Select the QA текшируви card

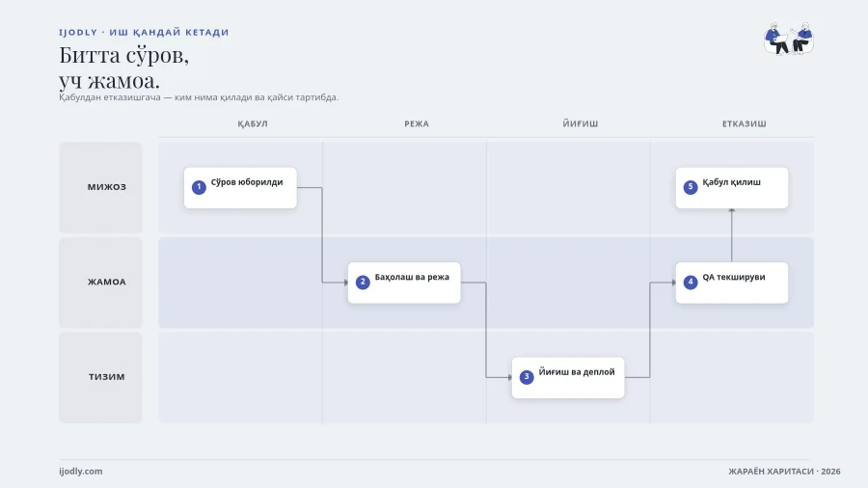(x=732, y=283)
